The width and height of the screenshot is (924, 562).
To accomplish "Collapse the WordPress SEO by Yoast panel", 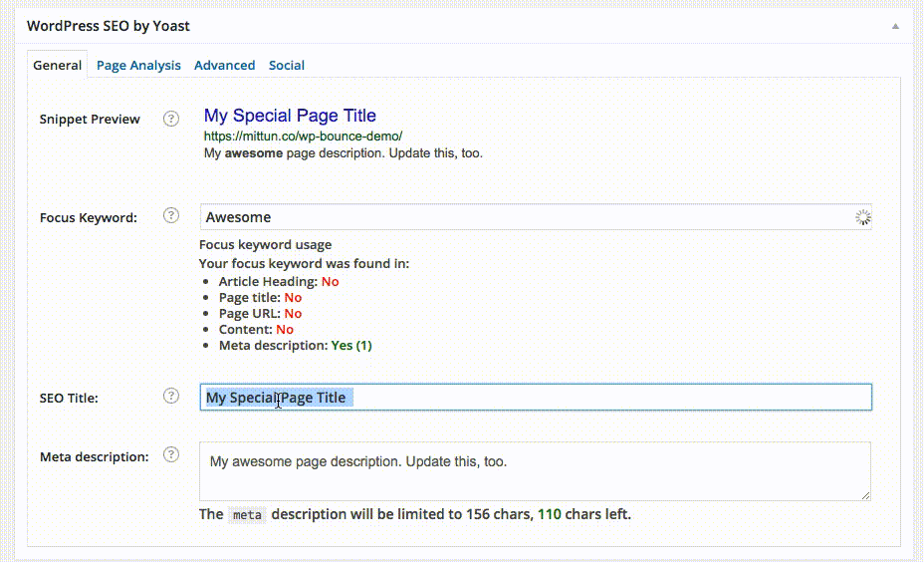I will [895, 26].
